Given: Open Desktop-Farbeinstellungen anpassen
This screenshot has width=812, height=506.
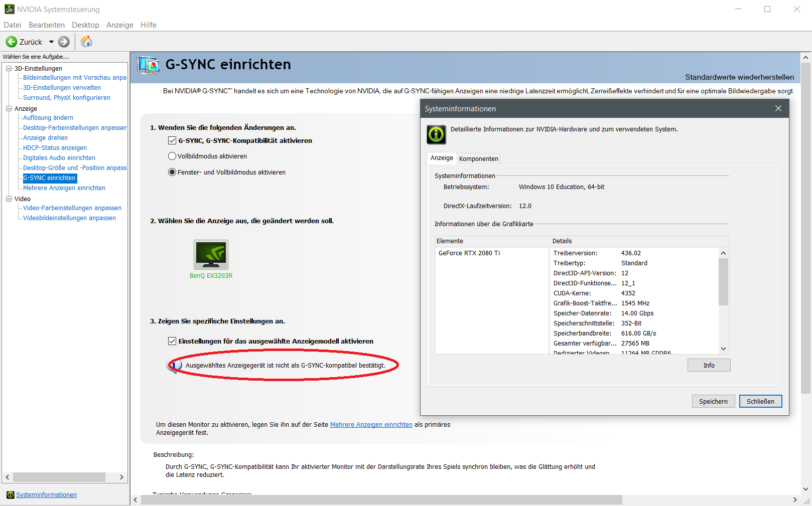Looking at the screenshot, I should click(75, 128).
